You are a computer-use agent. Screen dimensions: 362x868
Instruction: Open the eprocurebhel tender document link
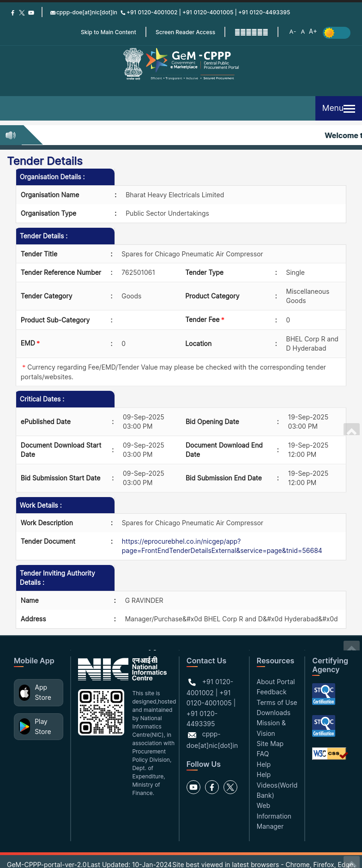tap(222, 546)
